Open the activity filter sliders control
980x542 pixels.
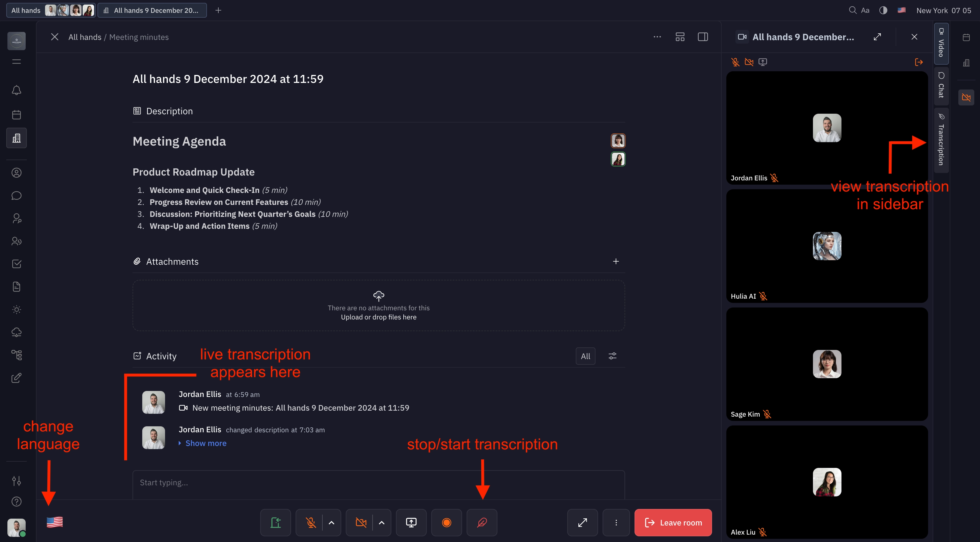point(612,356)
